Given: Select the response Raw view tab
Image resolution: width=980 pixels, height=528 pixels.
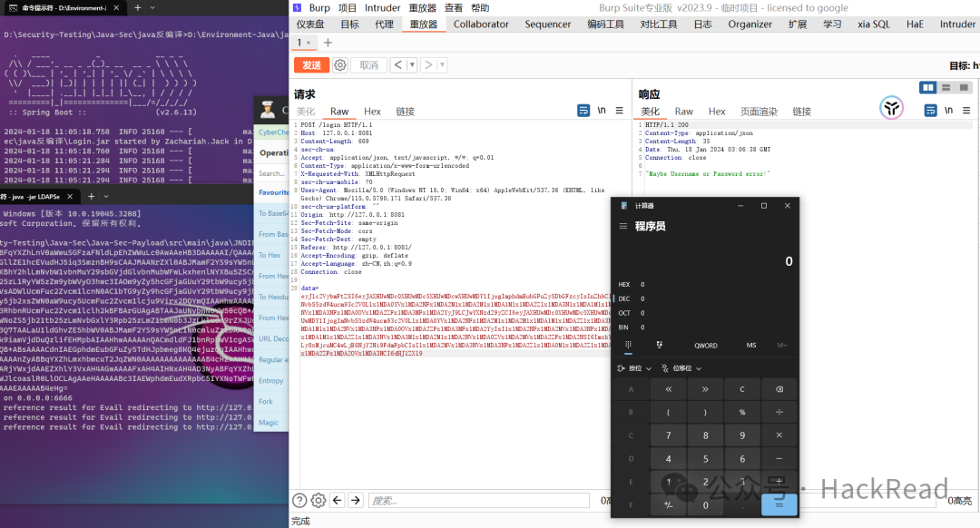Looking at the screenshot, I should tap(684, 112).
